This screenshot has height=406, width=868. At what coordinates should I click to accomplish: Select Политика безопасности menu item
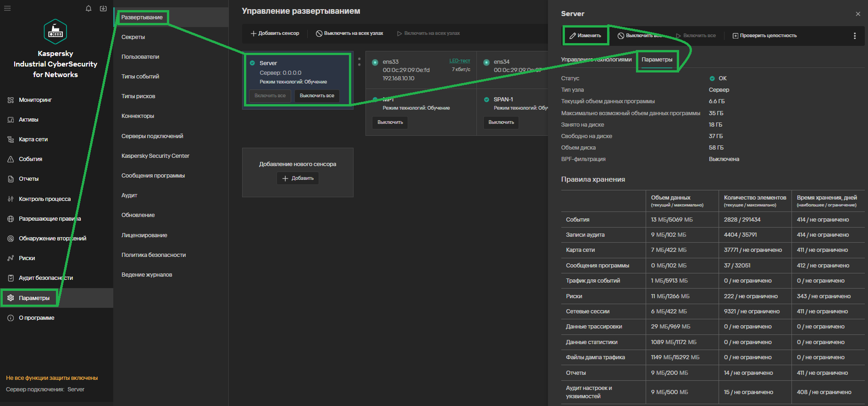154,255
